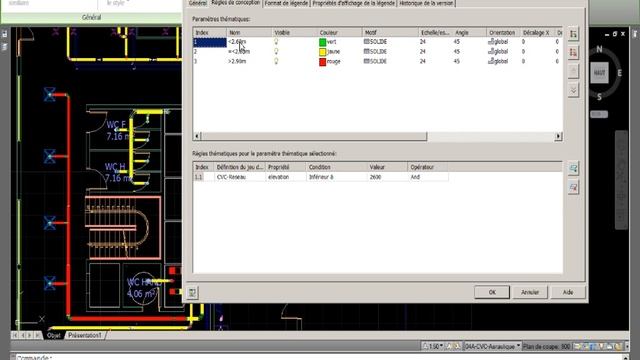Click the Commande command line input
The height and width of the screenshot is (360, 640).
coord(318,357)
